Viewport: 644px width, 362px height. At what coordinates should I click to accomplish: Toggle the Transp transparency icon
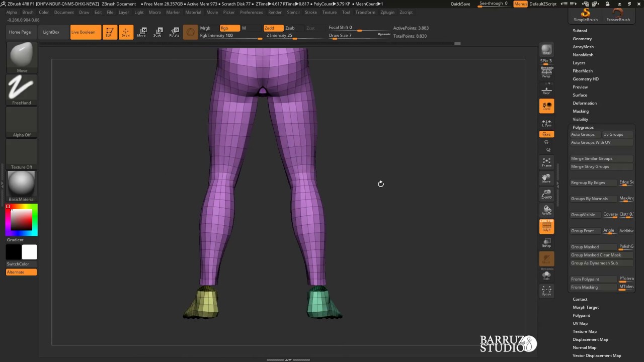pyautogui.click(x=546, y=243)
